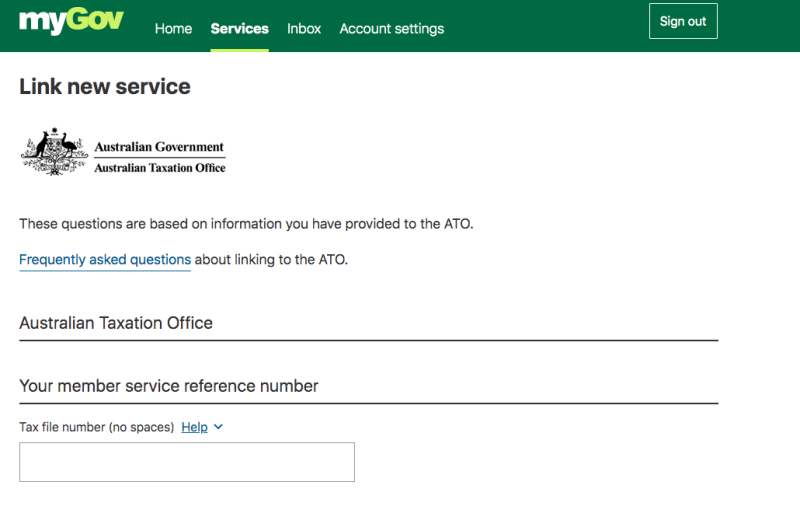This screenshot has width=800, height=510.
Task: Click the 'These questions are based' paragraph
Action: point(246,224)
